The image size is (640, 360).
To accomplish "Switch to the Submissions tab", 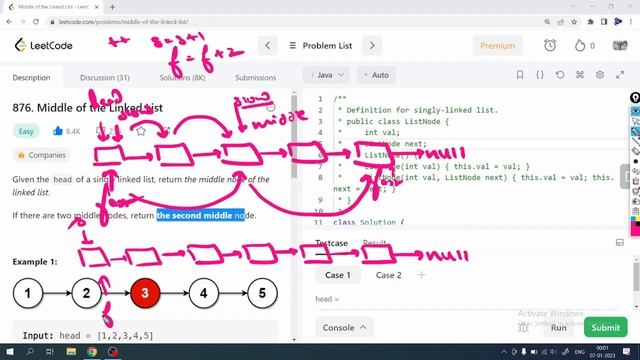I will (x=256, y=78).
